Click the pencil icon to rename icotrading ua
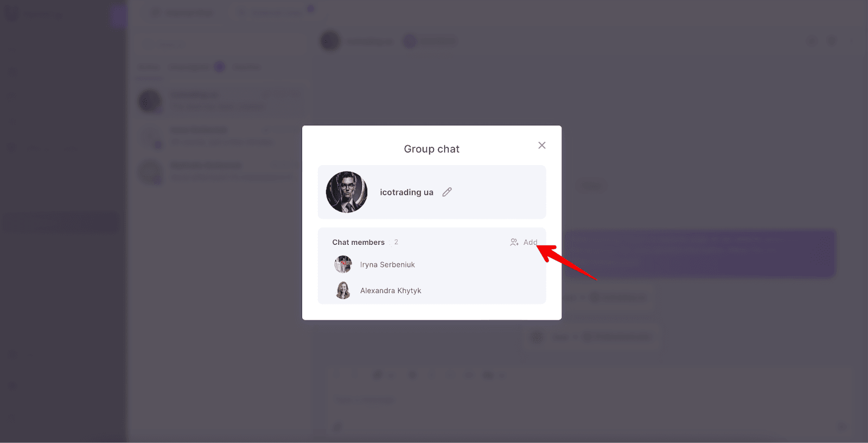The width and height of the screenshot is (868, 443). point(447,192)
